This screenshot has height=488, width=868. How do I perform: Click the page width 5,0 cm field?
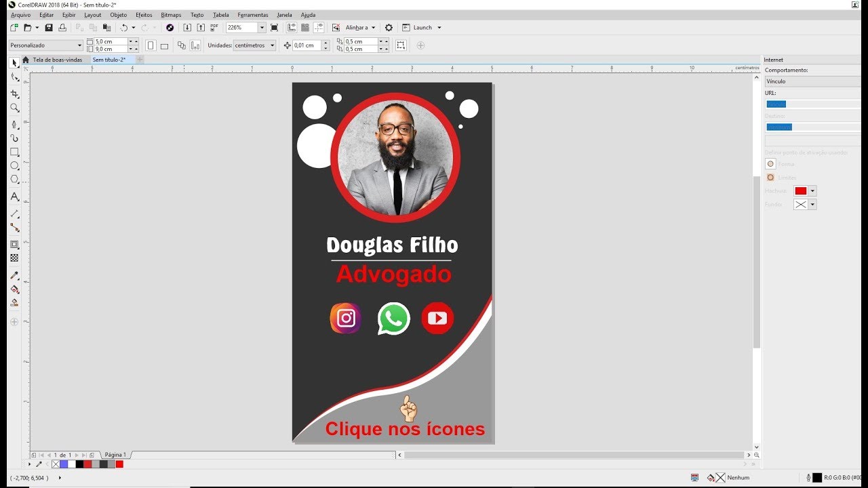point(111,41)
